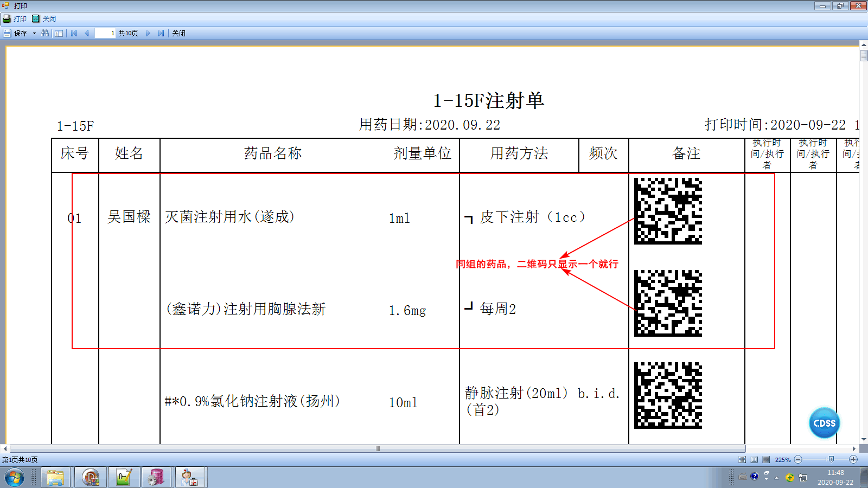The height and width of the screenshot is (488, 868).
Task: Click the QR code in 氯化钠注射液 row
Action: [668, 395]
